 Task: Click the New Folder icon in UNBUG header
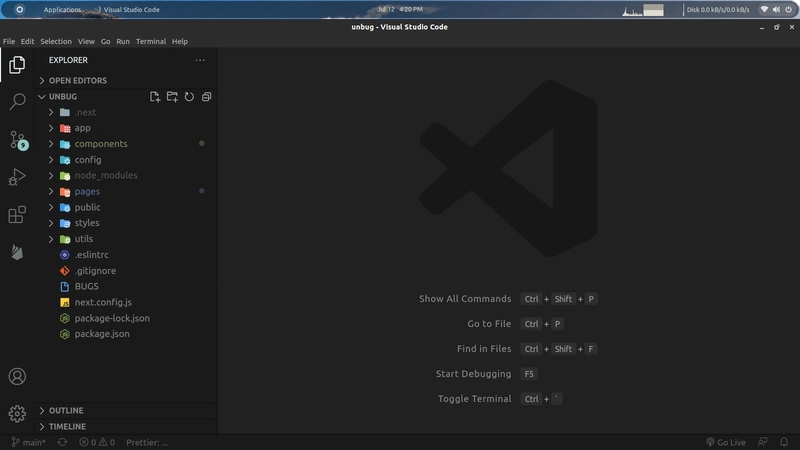(x=172, y=96)
